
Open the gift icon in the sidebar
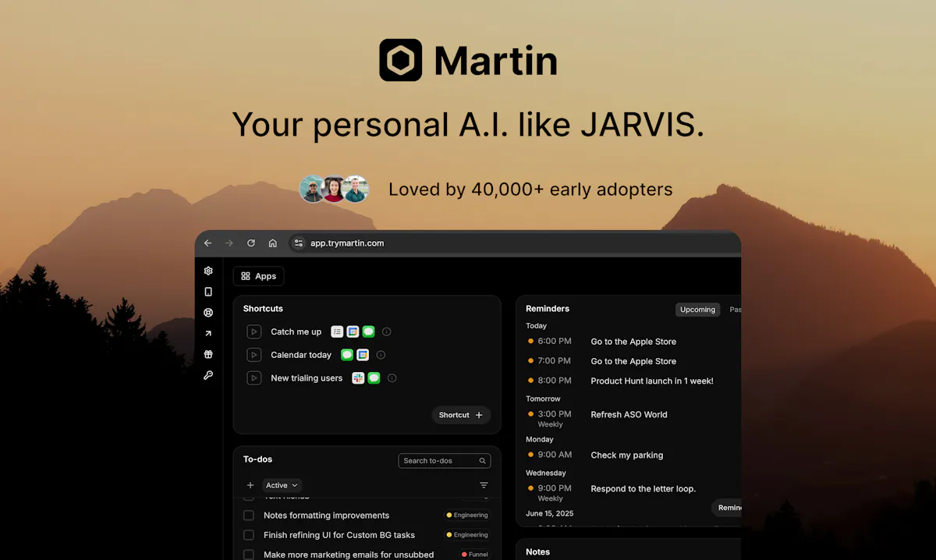(x=208, y=354)
